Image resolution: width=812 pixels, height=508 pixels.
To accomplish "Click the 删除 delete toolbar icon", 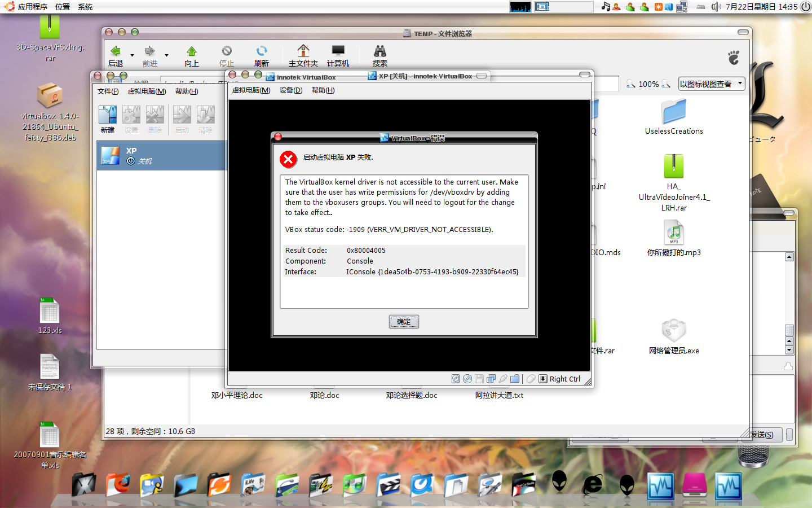I will coord(155,119).
